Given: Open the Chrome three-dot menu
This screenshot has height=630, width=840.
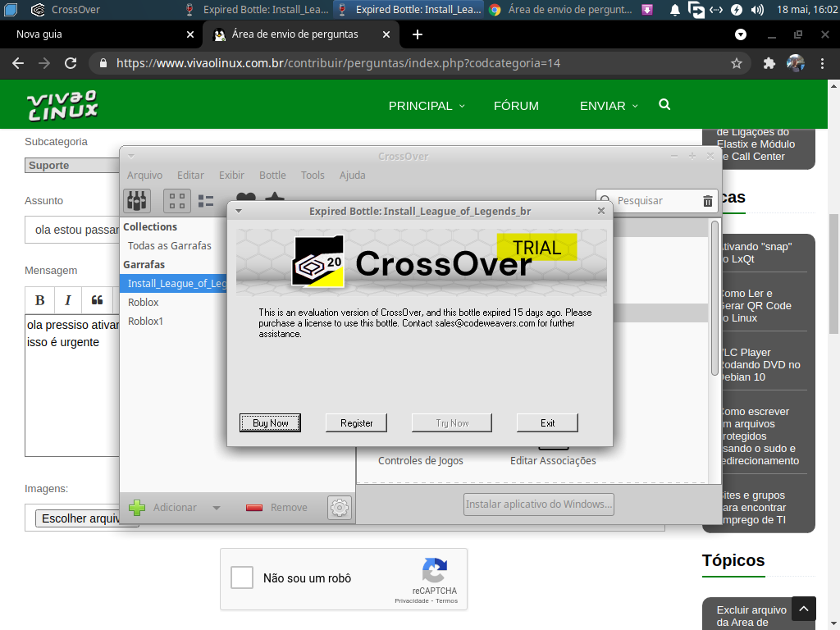Looking at the screenshot, I should tap(822, 63).
